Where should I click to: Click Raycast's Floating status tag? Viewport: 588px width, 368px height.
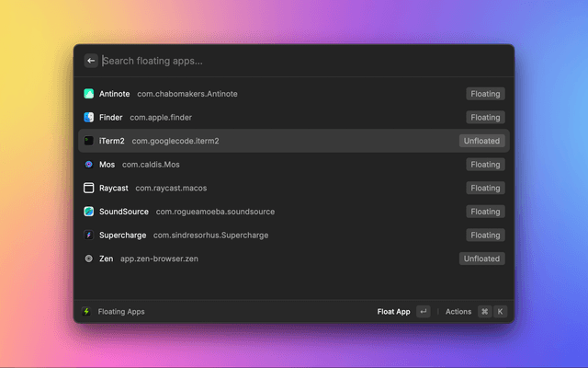tap(485, 188)
